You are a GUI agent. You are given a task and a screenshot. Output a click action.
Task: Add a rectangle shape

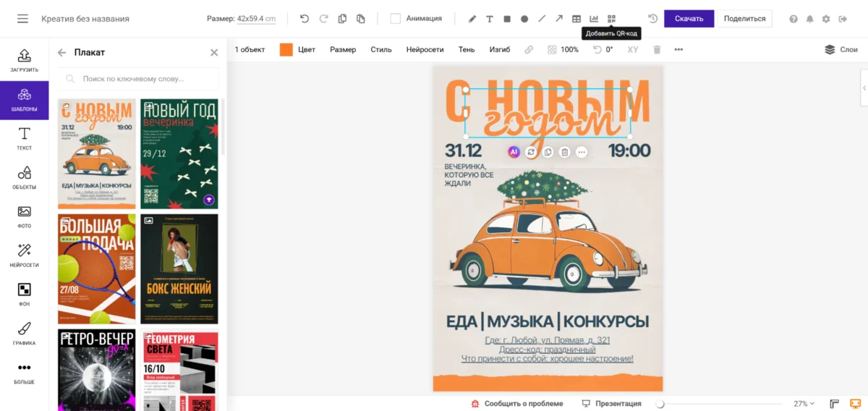(x=507, y=19)
